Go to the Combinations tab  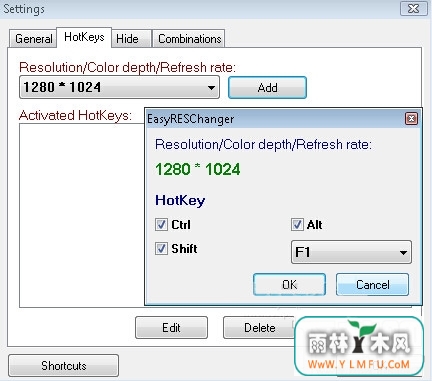[189, 39]
